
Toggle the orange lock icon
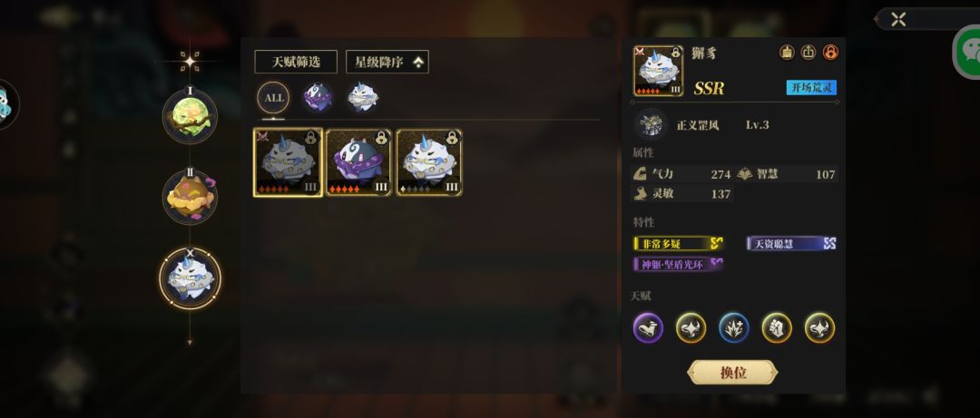(x=830, y=53)
